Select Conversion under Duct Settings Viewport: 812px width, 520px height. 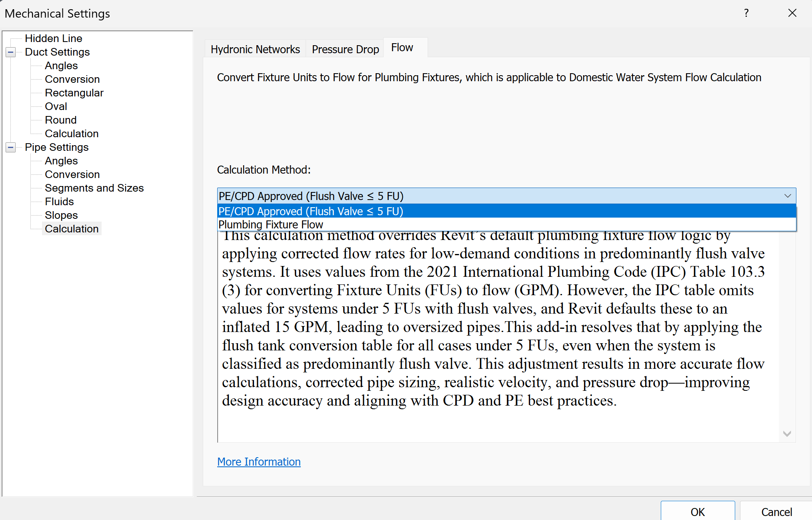72,79
